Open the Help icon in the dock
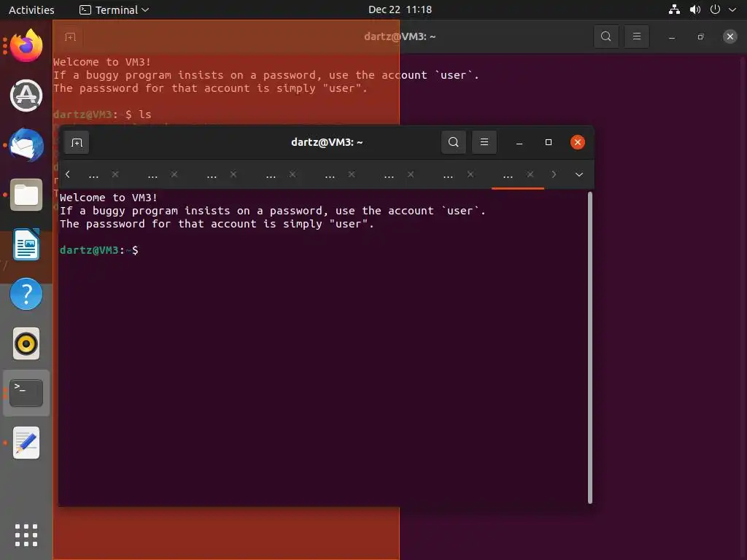747x560 pixels. 26,295
